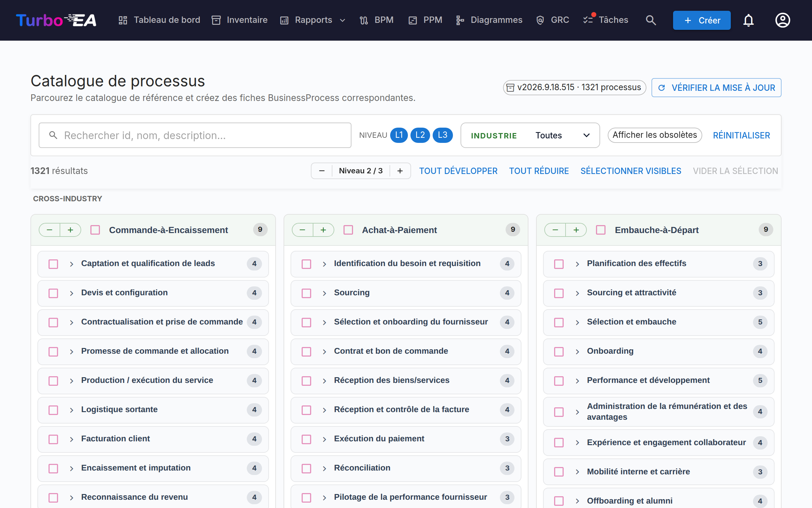
Task: Click Vérifier la mise à jour
Action: click(x=716, y=88)
